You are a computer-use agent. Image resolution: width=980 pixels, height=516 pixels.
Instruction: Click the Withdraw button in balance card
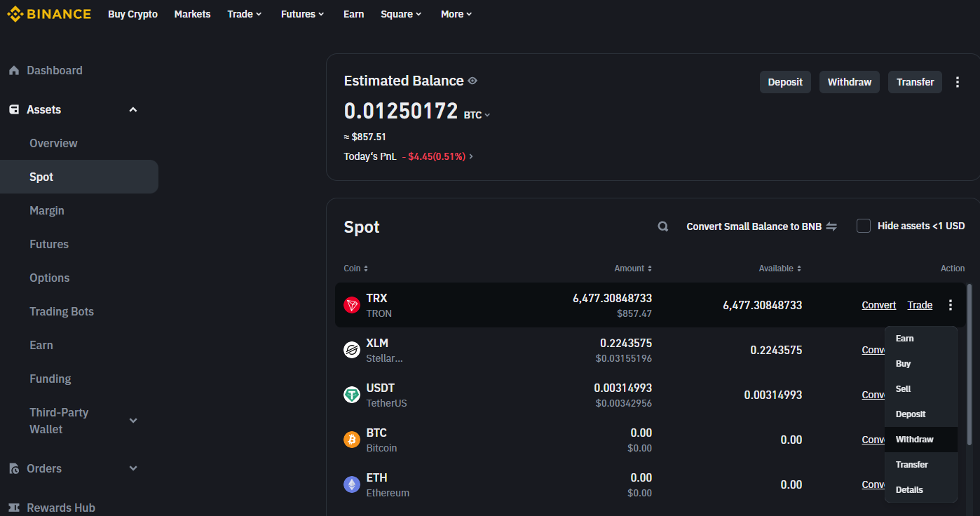click(850, 82)
